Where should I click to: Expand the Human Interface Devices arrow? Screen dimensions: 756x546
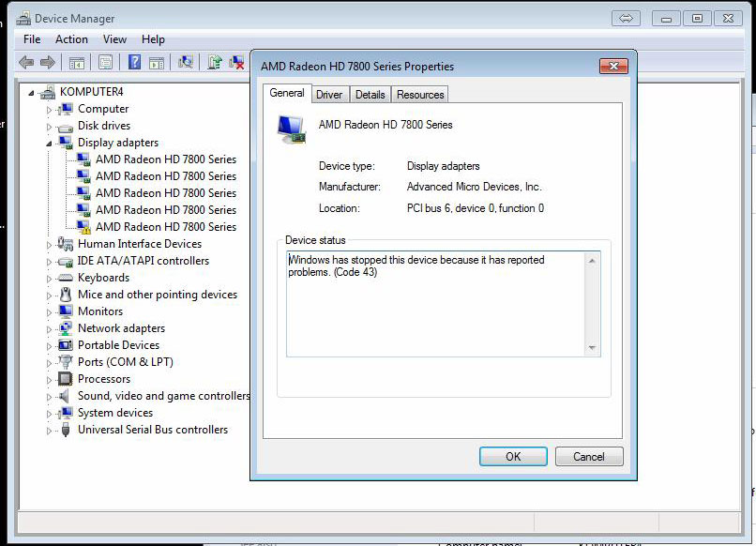pos(49,245)
